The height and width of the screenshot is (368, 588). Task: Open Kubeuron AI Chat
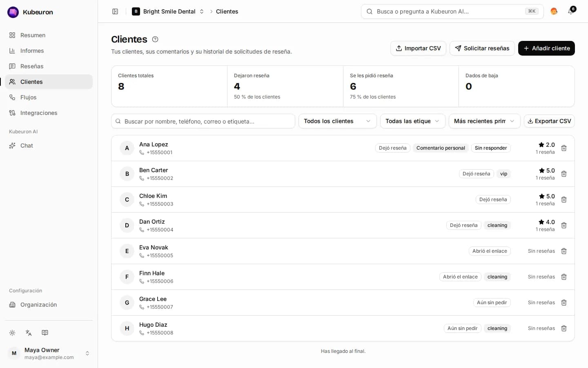49,146
